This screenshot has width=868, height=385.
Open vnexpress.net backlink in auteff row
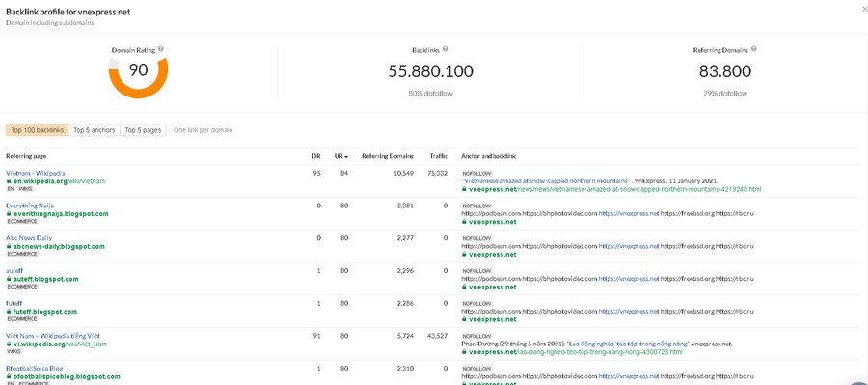(492, 287)
